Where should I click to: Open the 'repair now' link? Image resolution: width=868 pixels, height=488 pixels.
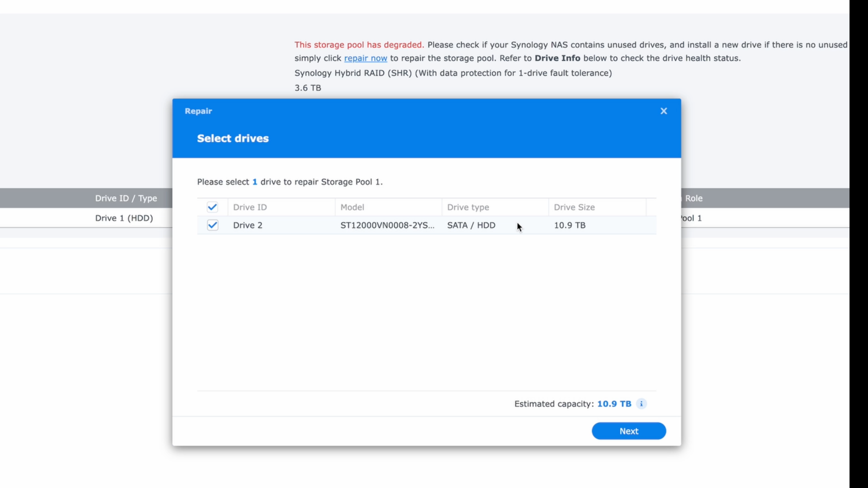tap(365, 58)
